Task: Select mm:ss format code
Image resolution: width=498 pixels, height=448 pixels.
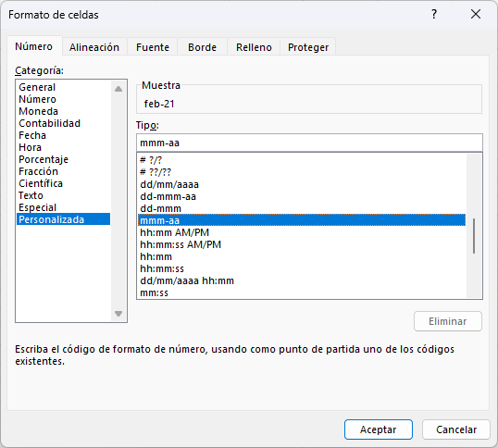Action: coord(302,292)
